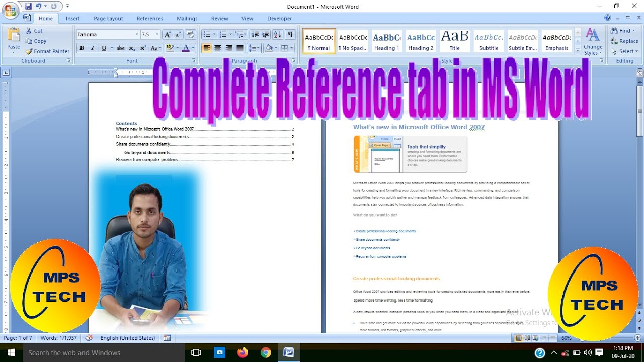Cut the selected text

point(34,31)
